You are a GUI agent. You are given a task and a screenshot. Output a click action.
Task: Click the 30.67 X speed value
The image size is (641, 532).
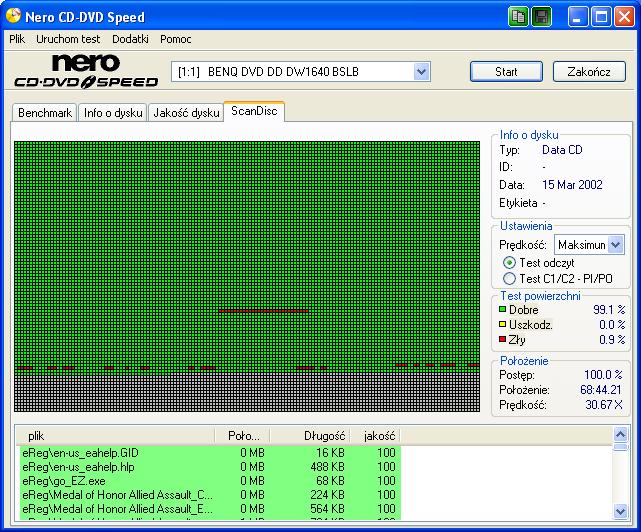tap(603, 405)
